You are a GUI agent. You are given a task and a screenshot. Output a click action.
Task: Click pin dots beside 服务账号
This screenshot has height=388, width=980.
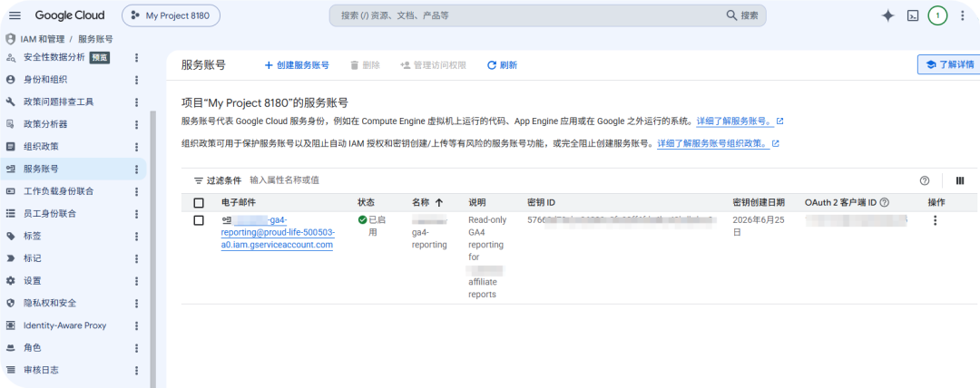point(137,169)
